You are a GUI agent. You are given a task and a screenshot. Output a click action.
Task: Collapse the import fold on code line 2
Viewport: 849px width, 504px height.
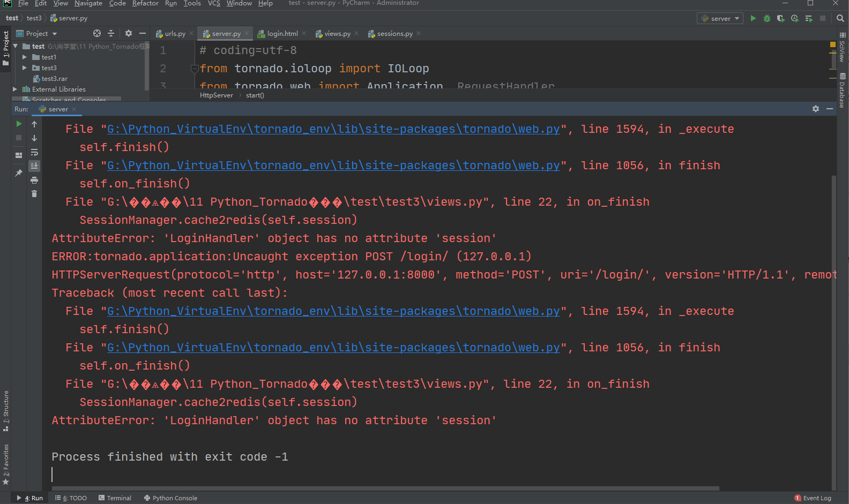(x=195, y=69)
